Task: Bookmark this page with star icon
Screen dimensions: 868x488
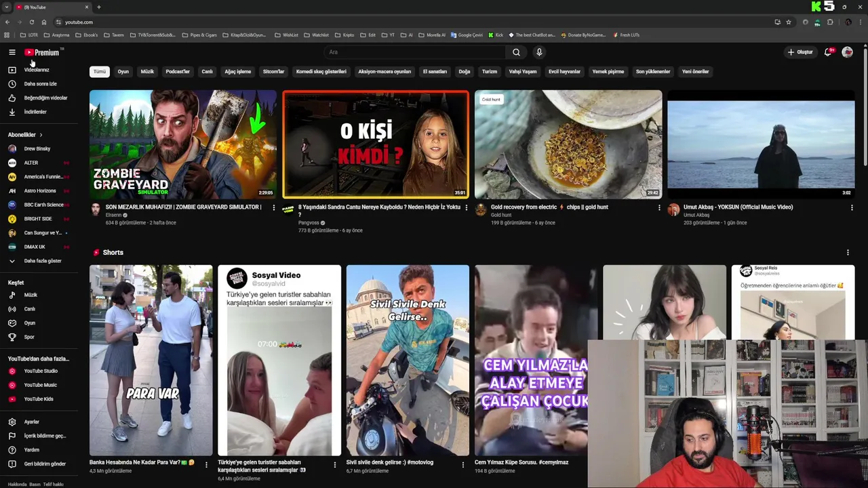Action: pos(789,22)
